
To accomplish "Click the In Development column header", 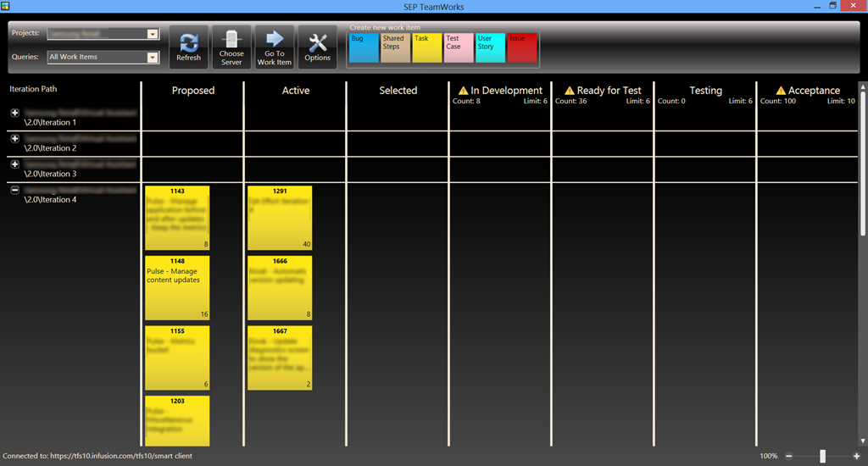I will click(x=507, y=90).
